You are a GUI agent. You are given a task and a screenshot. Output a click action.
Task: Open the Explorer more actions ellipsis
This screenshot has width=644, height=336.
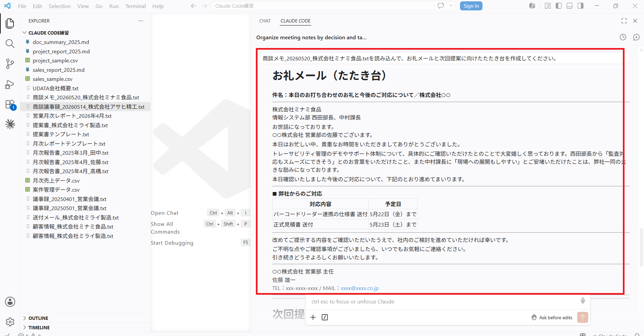141,21
